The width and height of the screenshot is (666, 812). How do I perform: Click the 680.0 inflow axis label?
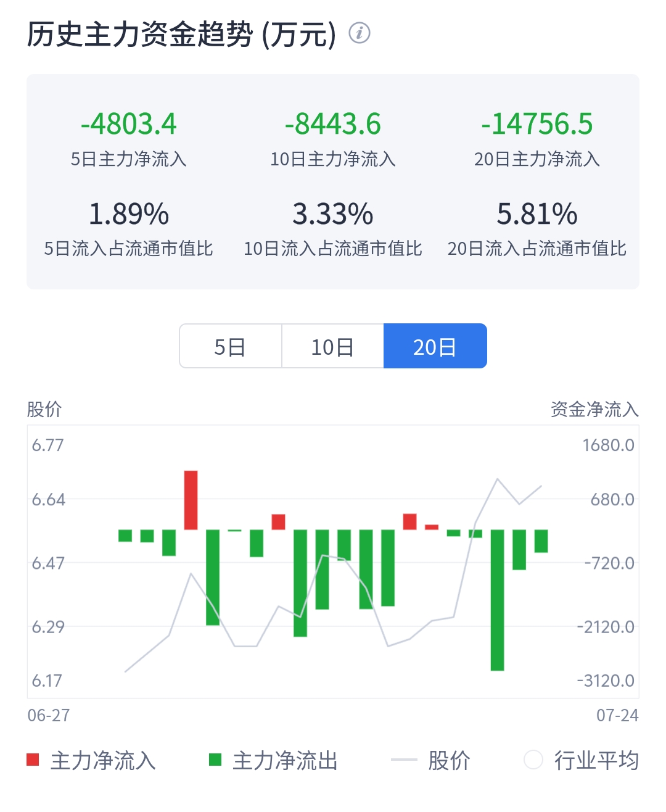coord(612,499)
